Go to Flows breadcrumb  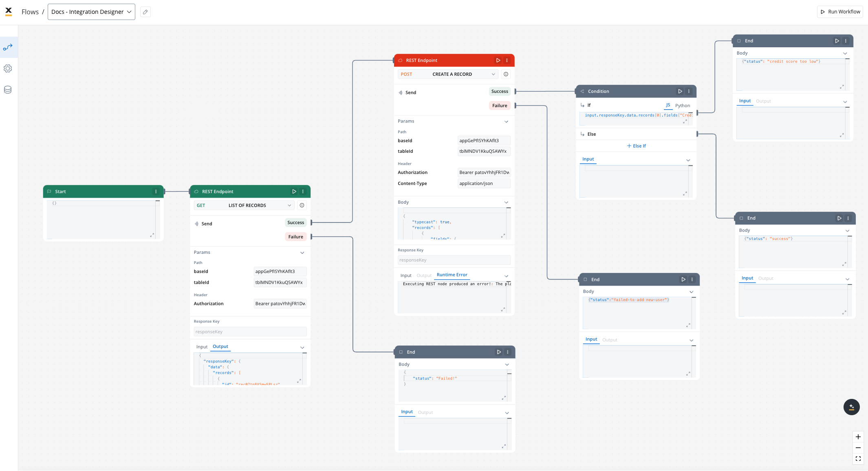(x=30, y=12)
